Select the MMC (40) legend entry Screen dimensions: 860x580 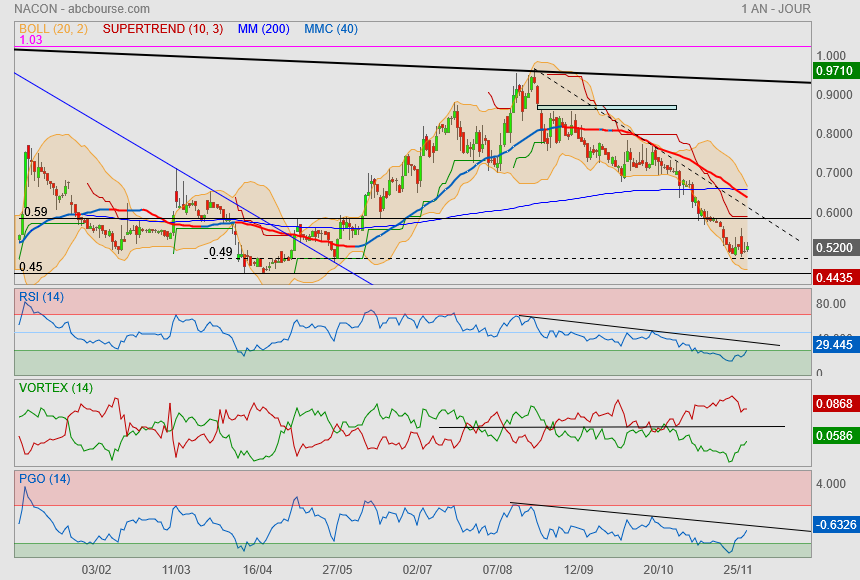332,29
